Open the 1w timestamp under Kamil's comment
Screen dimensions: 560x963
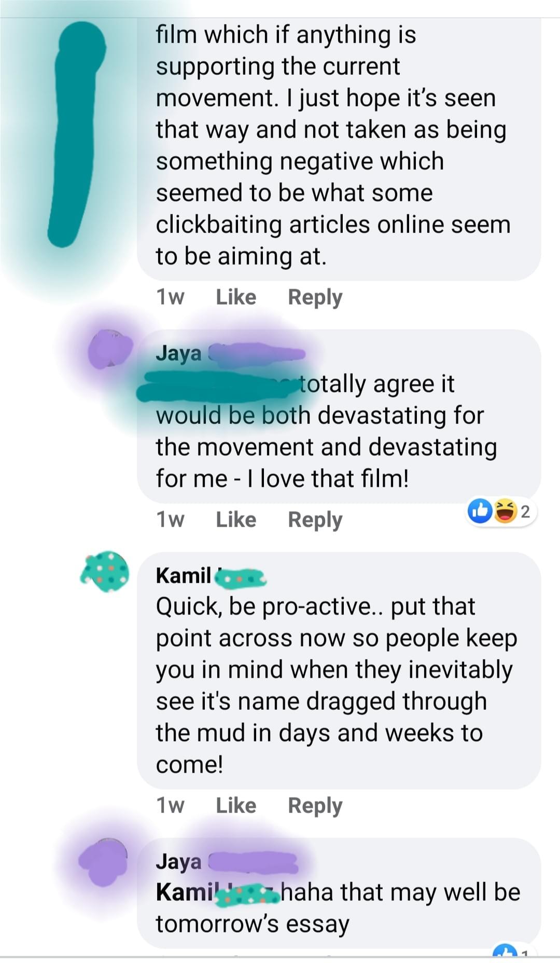coord(170,805)
